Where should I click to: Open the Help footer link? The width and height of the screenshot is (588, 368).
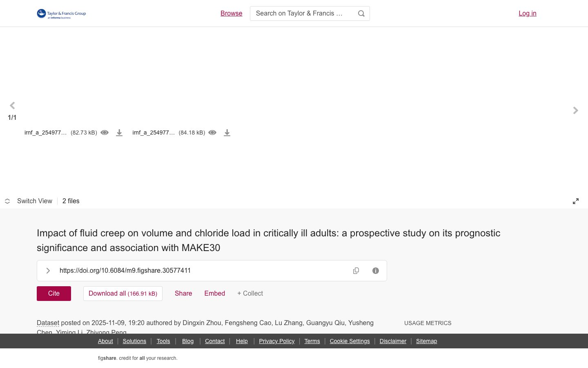[242, 341]
